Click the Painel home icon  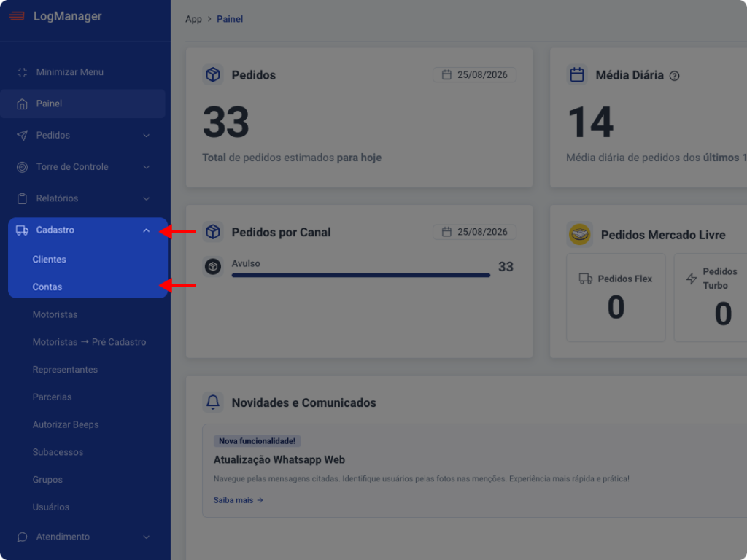(22, 104)
